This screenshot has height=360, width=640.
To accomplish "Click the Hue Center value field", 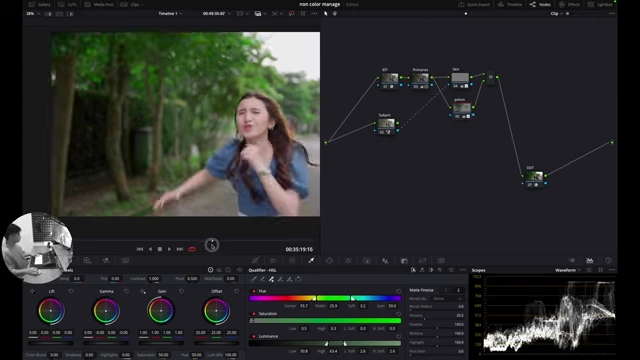I will click(304, 306).
